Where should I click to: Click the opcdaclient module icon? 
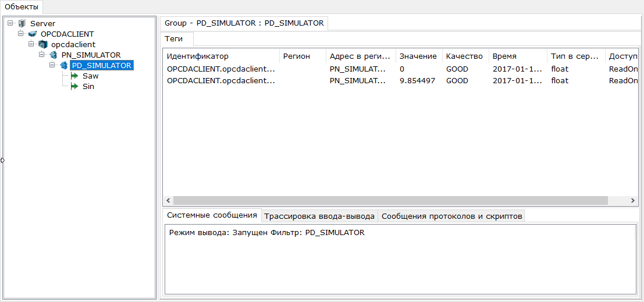43,44
